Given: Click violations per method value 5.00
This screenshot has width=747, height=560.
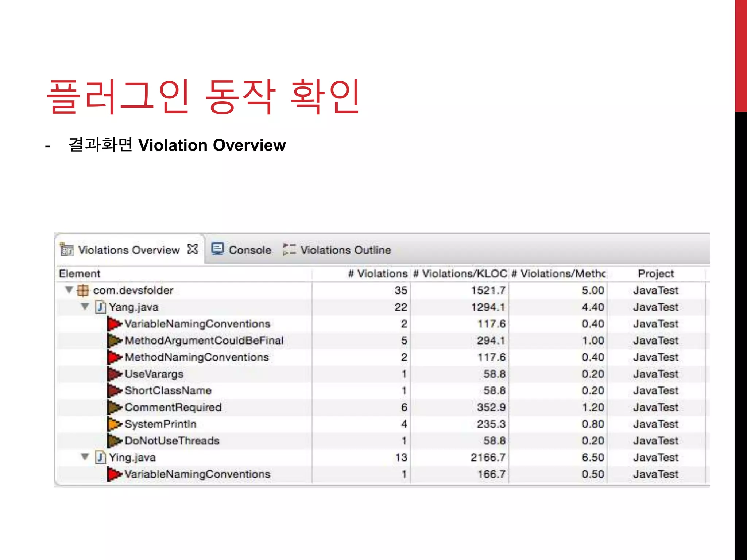Looking at the screenshot, I should (593, 290).
